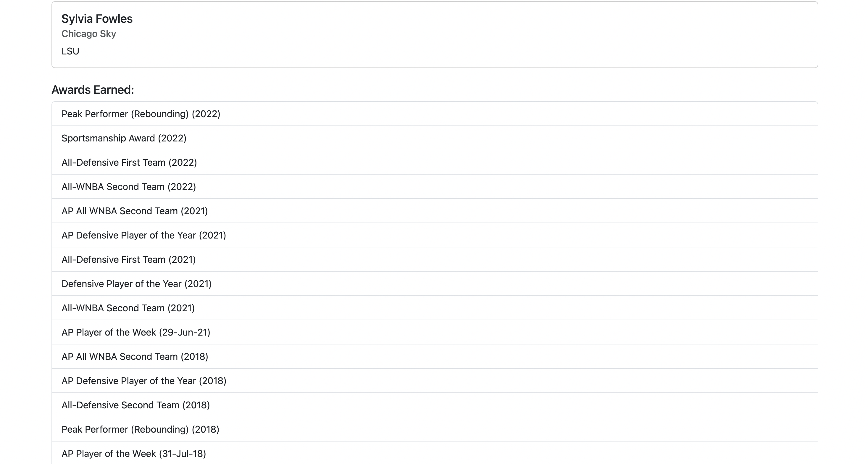Click the LSU college text
Screen dimensions: 868x464
point(70,51)
